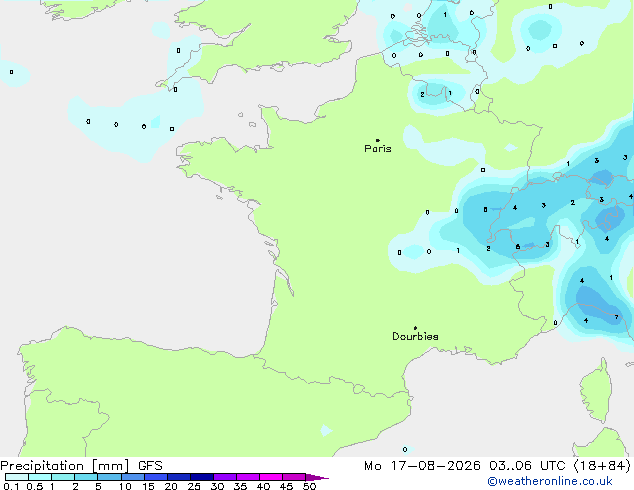Viewport: 634px width, 490px height.
Task: Click the Dourbies location dot marker
Action: tap(415, 328)
